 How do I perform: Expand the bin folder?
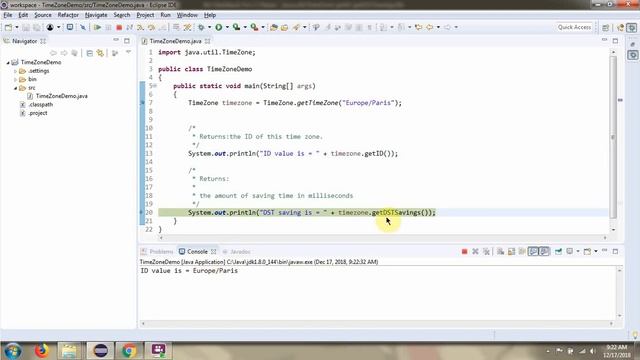click(x=16, y=80)
